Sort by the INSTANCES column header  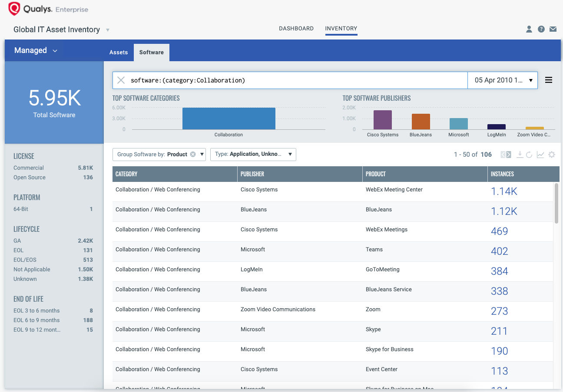click(523, 174)
